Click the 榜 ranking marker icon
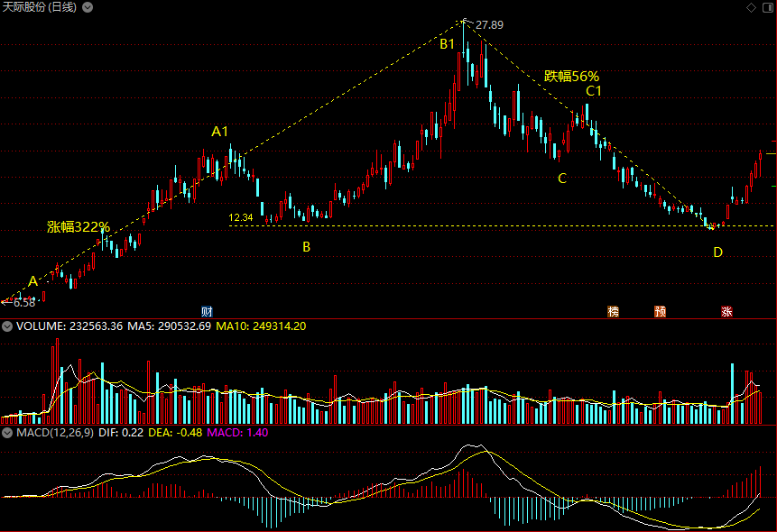The image size is (777, 532). [x=614, y=312]
